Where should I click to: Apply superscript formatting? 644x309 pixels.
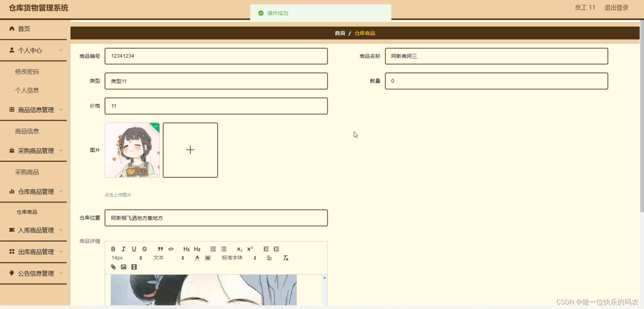(250, 249)
